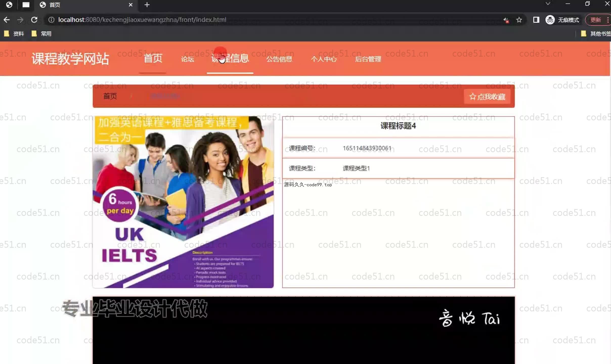Open the 其他书签 bookmarks folder

pyautogui.click(x=596, y=34)
